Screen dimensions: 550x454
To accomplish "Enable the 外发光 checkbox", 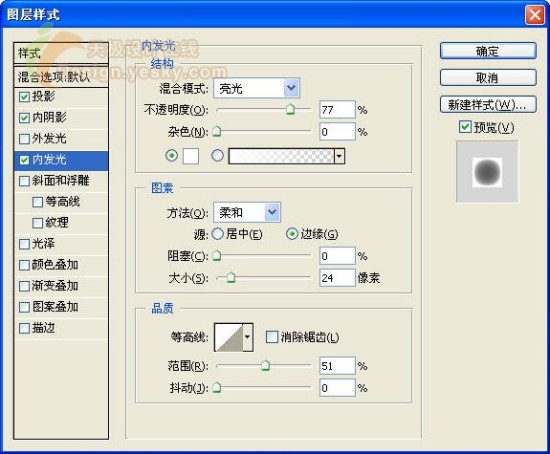I will (x=24, y=139).
